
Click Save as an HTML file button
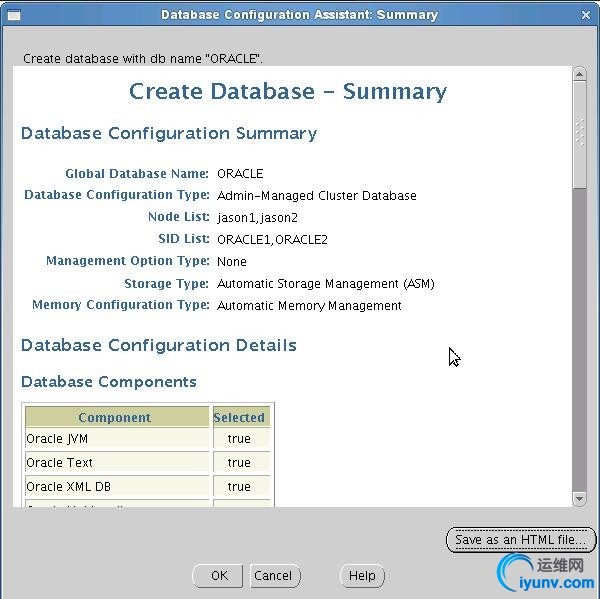pos(521,540)
